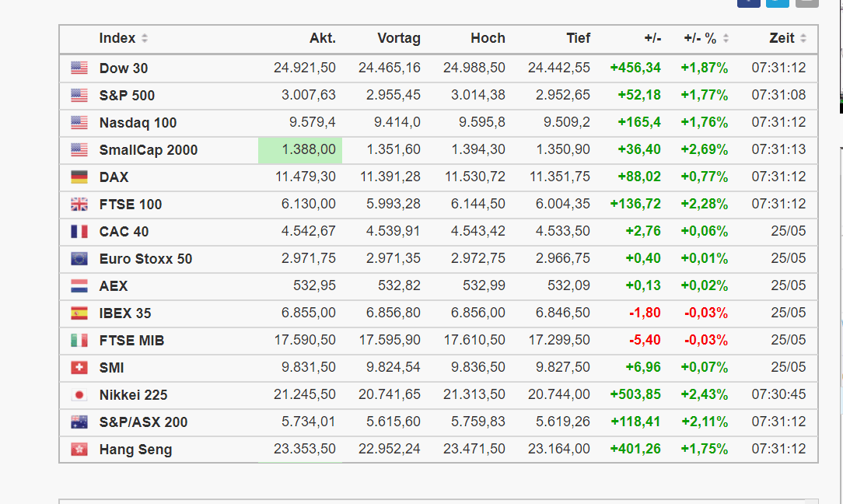The width and height of the screenshot is (843, 504).
Task: Sort the table by Index name arrows
Action: (145, 39)
